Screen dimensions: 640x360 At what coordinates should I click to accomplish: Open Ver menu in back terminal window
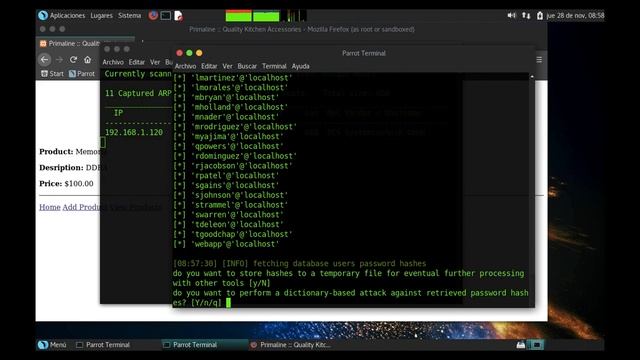pos(155,62)
